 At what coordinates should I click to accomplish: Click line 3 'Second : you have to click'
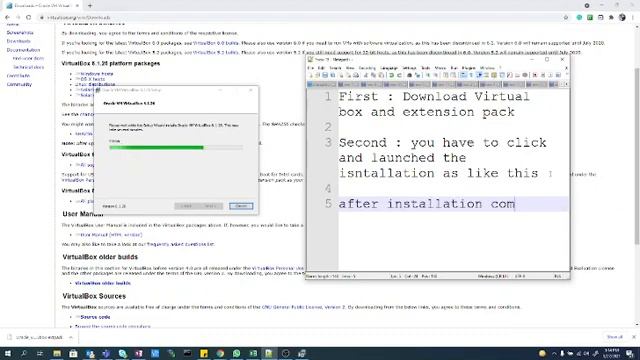click(x=442, y=143)
